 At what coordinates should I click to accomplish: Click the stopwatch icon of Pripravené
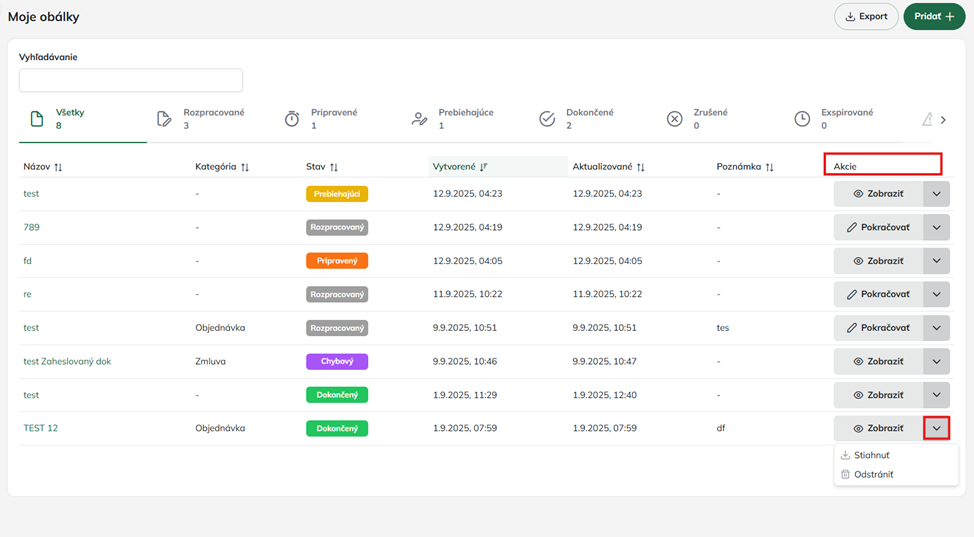292,119
